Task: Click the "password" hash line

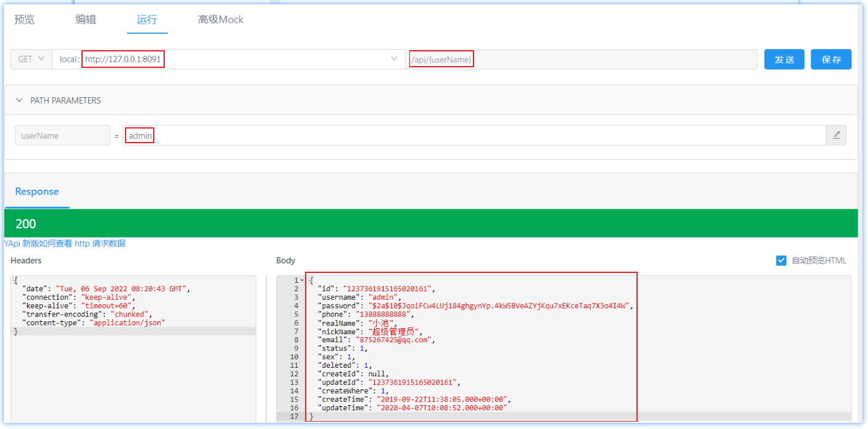Action: tap(475, 305)
